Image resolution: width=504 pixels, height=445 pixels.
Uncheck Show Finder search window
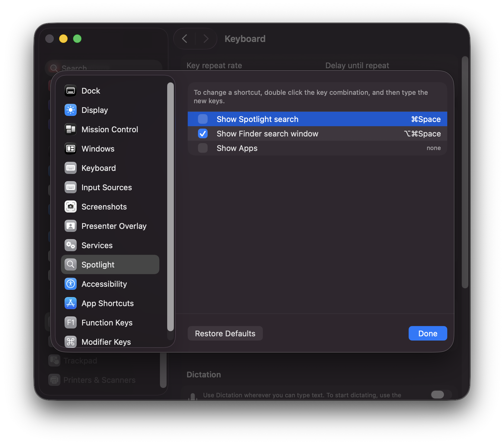pos(203,133)
